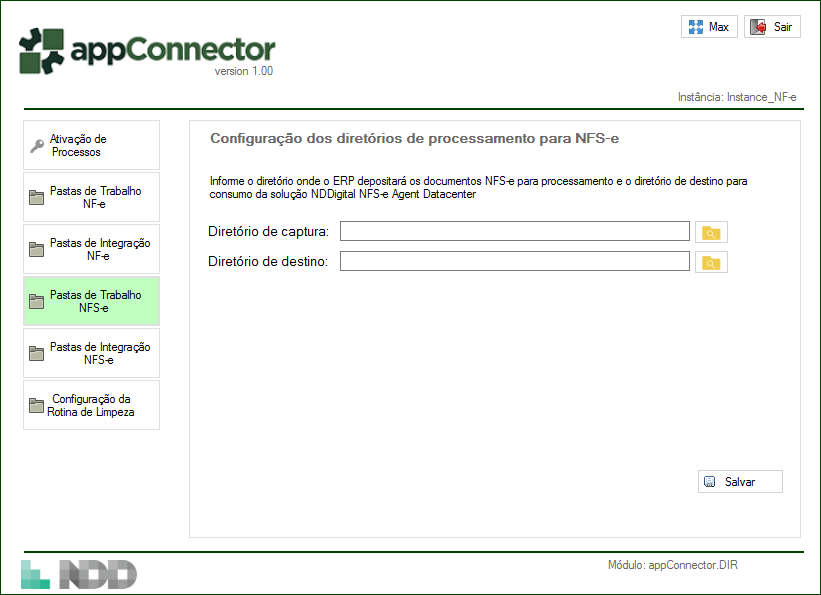Viewport: 821px width, 595px height.
Task: Open Pastas de Integração NFS-e section
Action: 91,353
